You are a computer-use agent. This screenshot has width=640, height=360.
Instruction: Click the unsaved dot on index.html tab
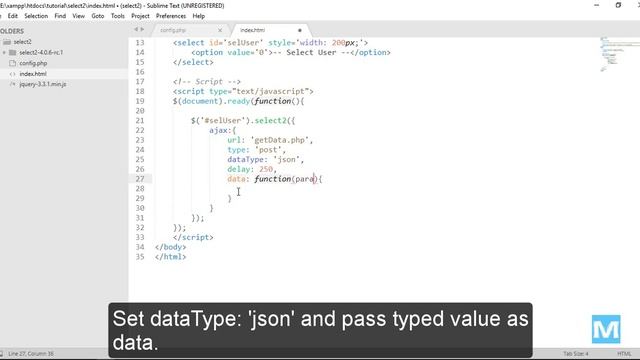pyautogui.click(x=300, y=30)
